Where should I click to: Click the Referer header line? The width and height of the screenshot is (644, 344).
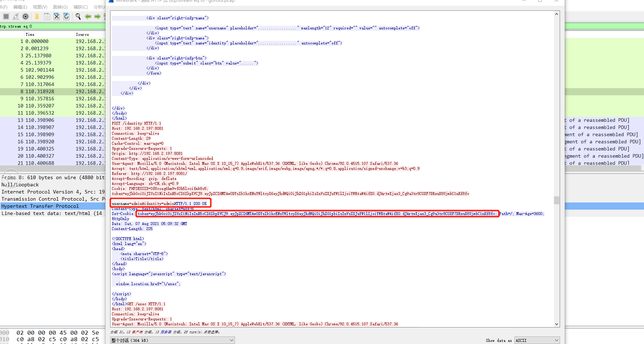[149, 173]
